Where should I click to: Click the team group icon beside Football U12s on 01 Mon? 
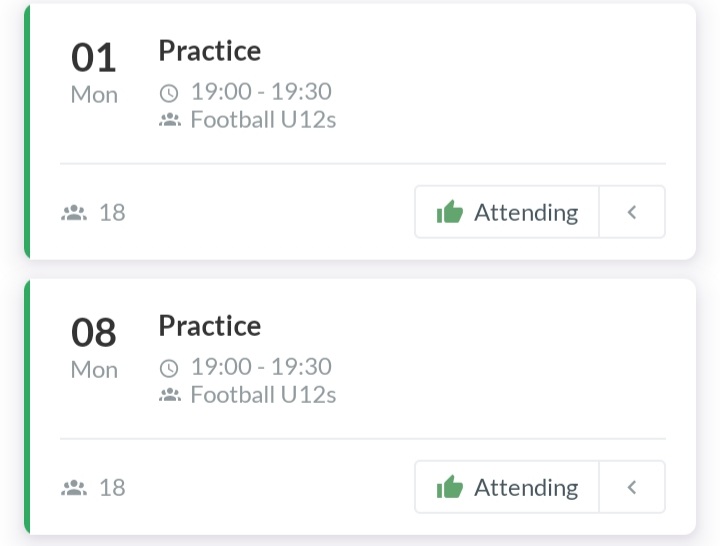pyautogui.click(x=170, y=120)
